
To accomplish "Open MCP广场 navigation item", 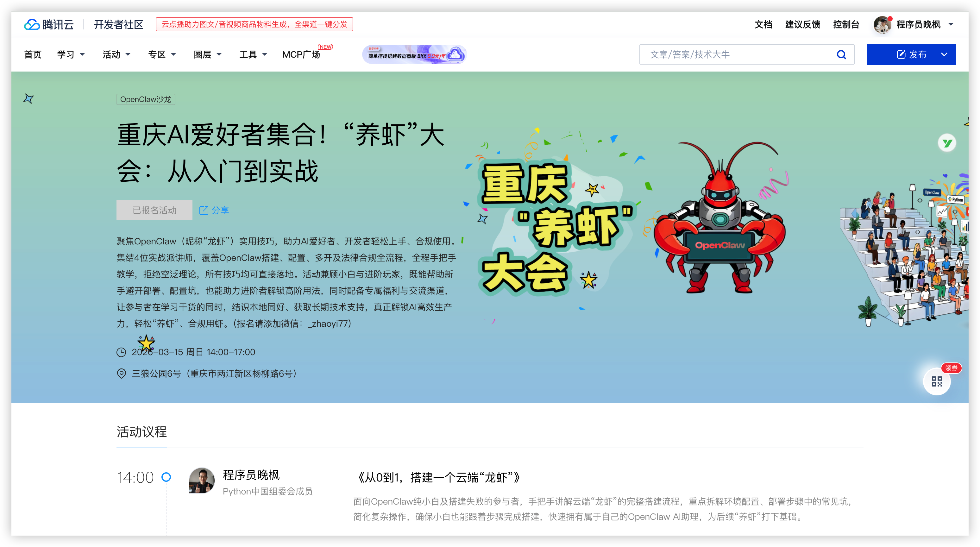I will coord(301,55).
